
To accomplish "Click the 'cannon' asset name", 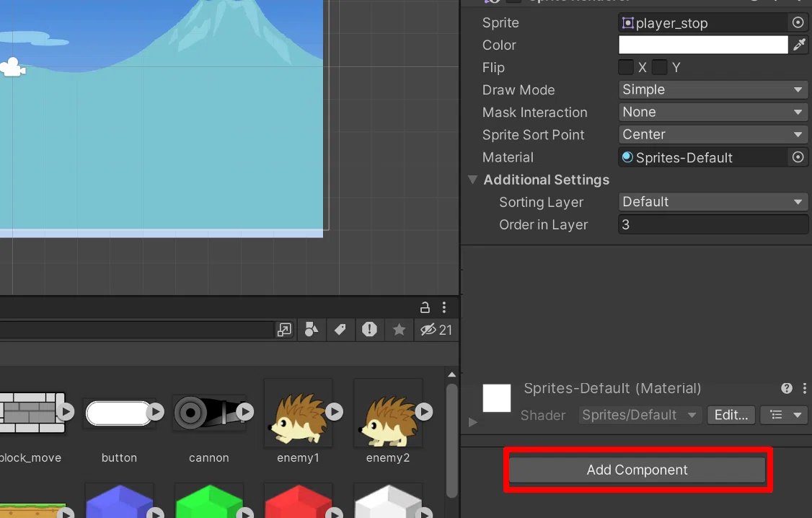I will [208, 458].
